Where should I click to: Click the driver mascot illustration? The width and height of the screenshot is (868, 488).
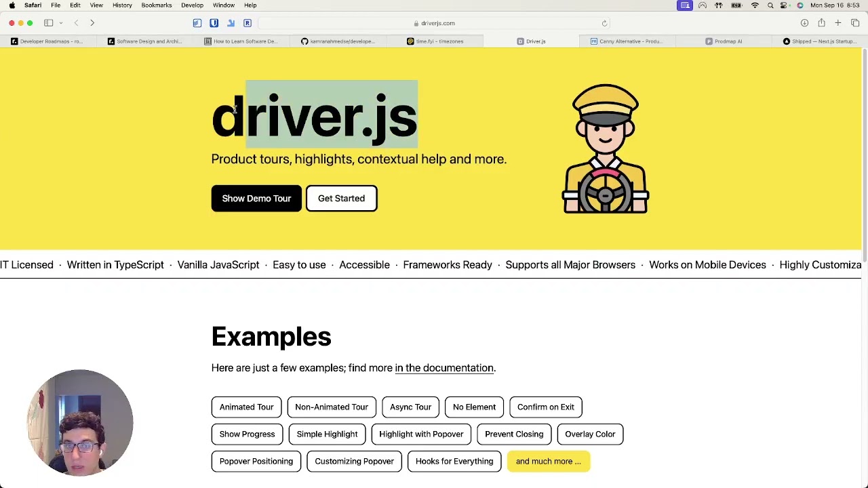point(606,148)
